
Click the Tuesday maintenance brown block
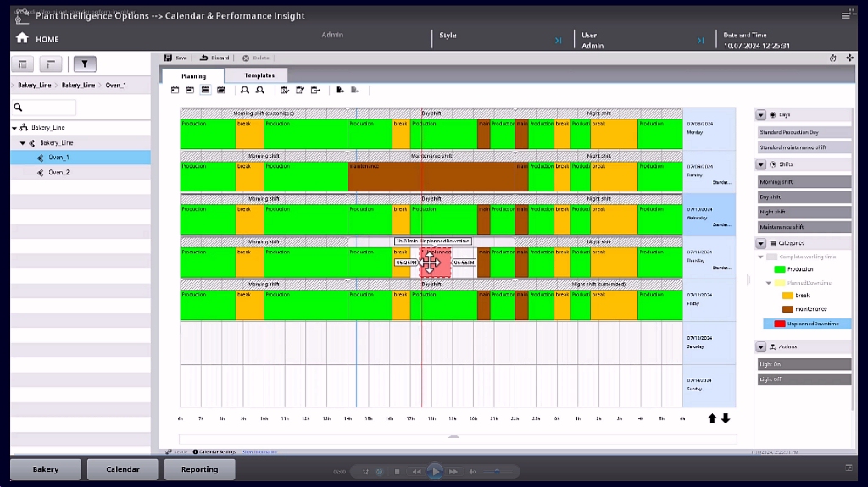tap(431, 176)
